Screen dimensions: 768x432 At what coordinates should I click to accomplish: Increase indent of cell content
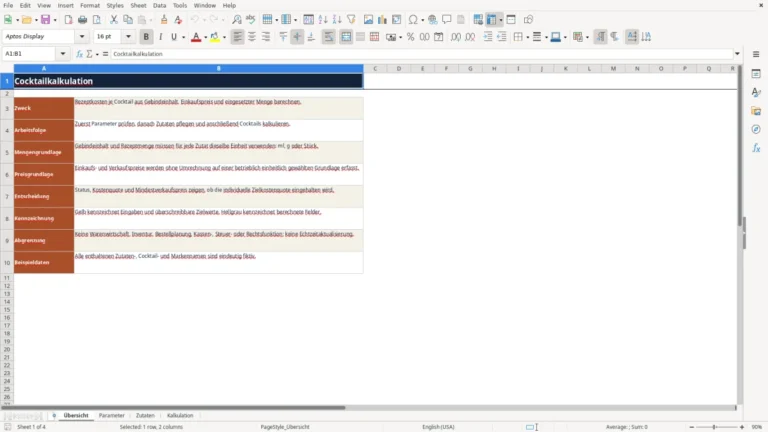click(488, 37)
